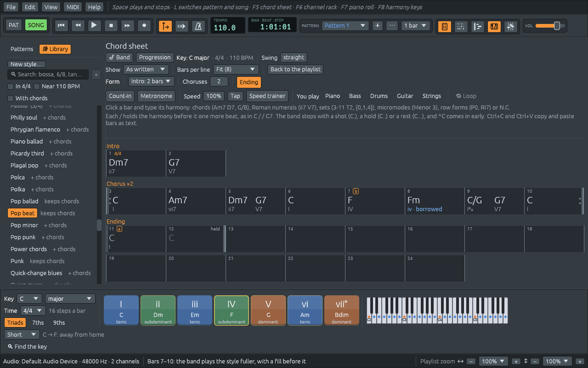Click the Progression button
Image resolution: width=588 pixels, height=368 pixels.
pos(155,57)
